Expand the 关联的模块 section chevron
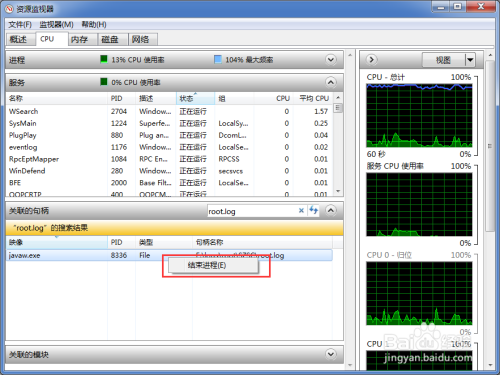The height and width of the screenshot is (375, 500). point(331,354)
